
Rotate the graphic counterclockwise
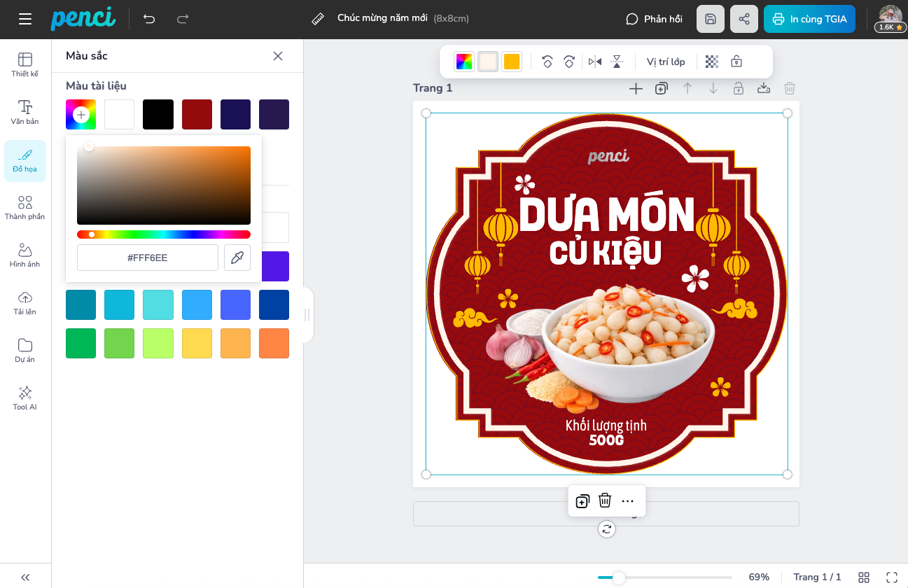(x=547, y=62)
